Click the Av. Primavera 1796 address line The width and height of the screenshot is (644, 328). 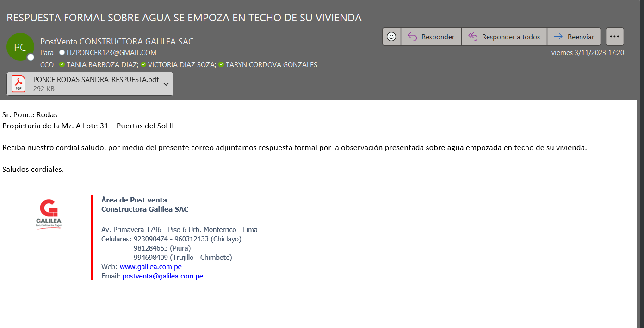180,230
